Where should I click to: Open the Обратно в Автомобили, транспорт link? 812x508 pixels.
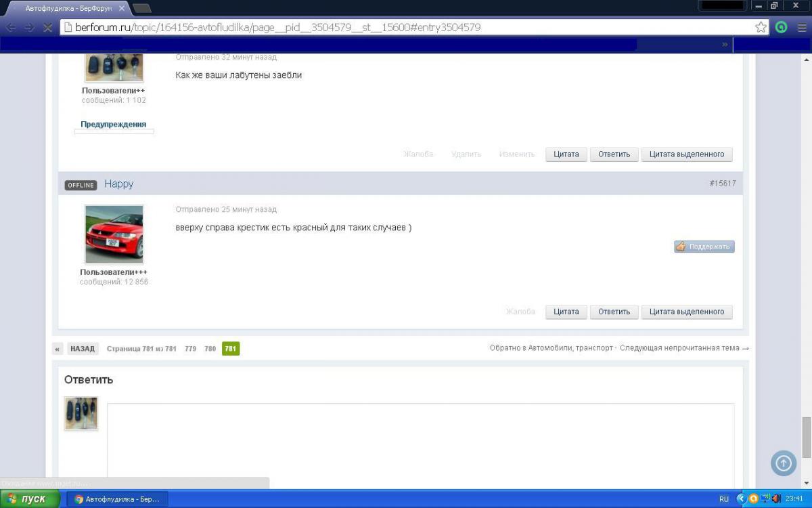tap(551, 348)
